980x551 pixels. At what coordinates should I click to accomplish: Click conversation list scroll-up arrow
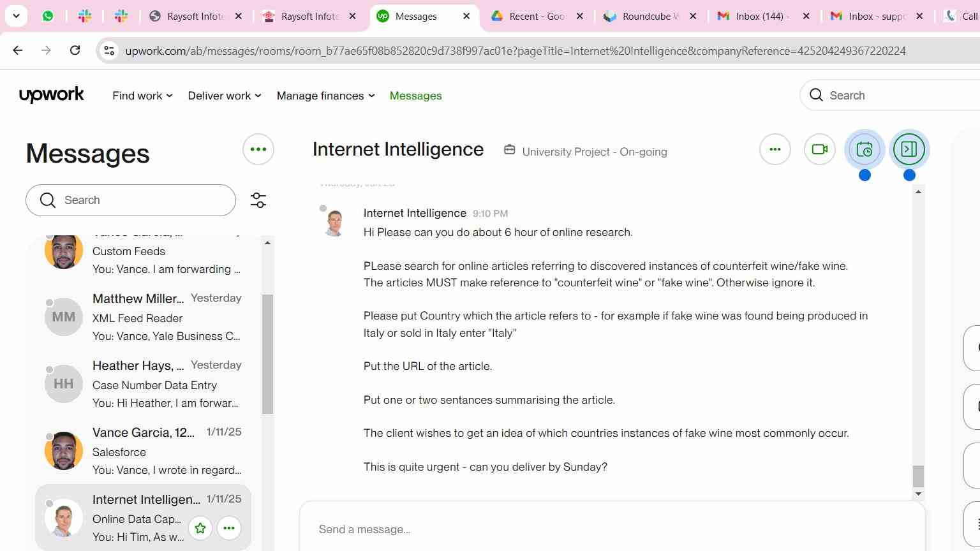pyautogui.click(x=267, y=243)
